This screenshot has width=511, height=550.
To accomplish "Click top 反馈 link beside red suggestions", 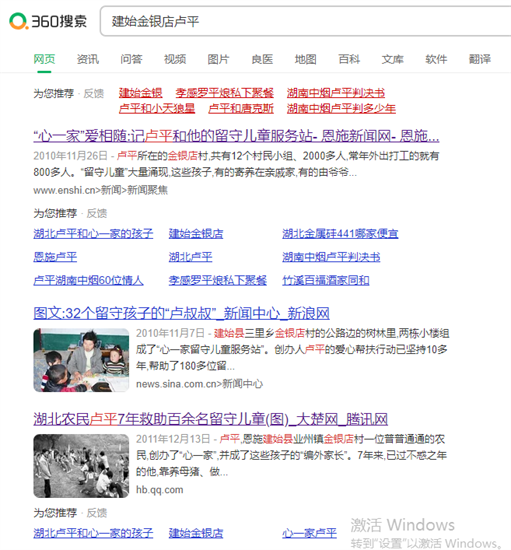I will pos(94,93).
